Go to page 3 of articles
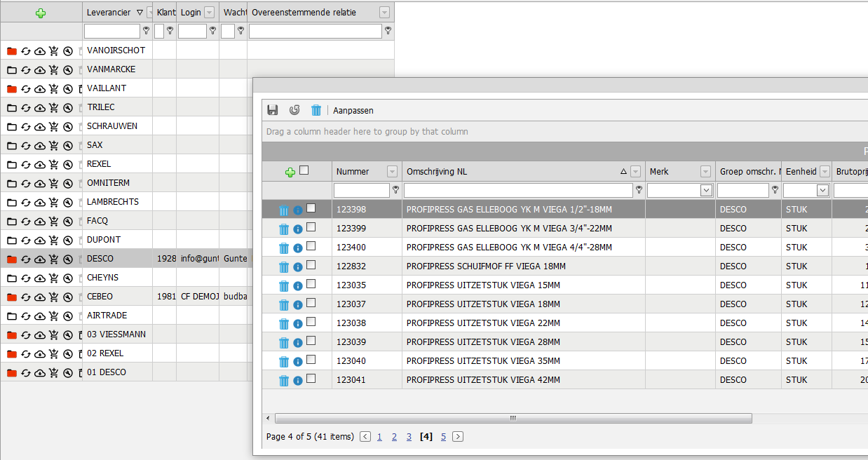Screen dimensions: 868x460 [409, 437]
